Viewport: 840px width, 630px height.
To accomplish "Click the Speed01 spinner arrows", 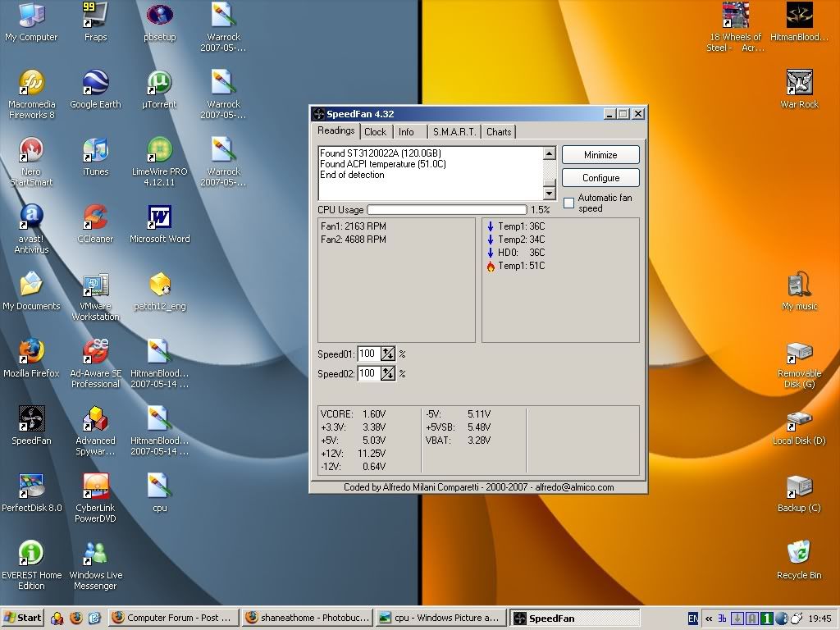I will tap(387, 354).
